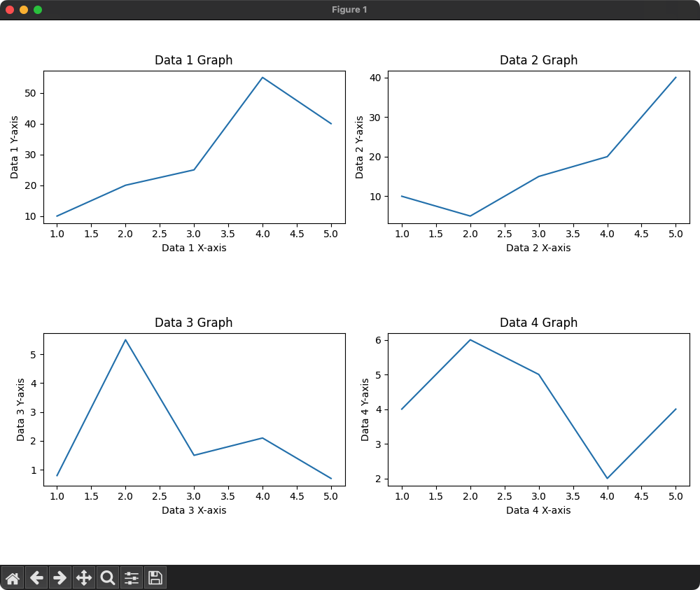This screenshot has height=590, width=700.
Task: Click the 5 tick on Data 3 y-axis
Action: pyautogui.click(x=34, y=355)
